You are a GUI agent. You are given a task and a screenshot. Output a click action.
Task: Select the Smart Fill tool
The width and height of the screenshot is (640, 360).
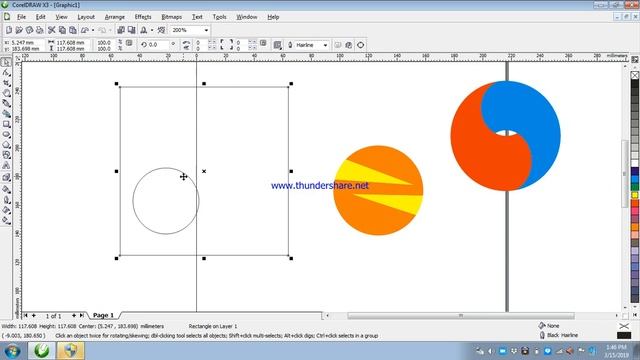[x=6, y=114]
